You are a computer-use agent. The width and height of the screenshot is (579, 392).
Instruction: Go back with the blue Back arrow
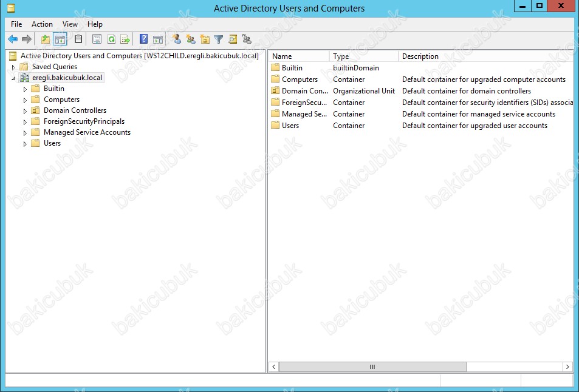(13, 39)
